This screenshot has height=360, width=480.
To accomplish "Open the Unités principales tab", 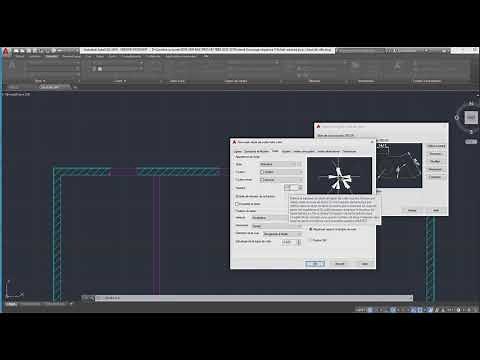I will point(304,151).
